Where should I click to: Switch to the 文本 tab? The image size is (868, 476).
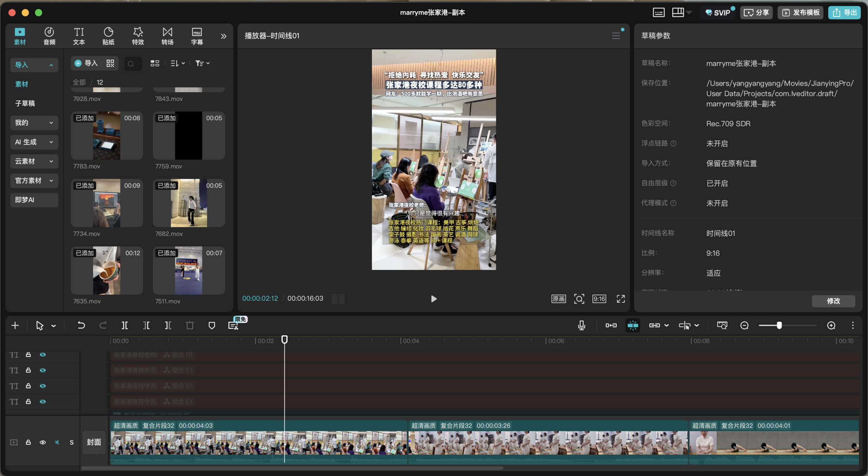(x=79, y=36)
